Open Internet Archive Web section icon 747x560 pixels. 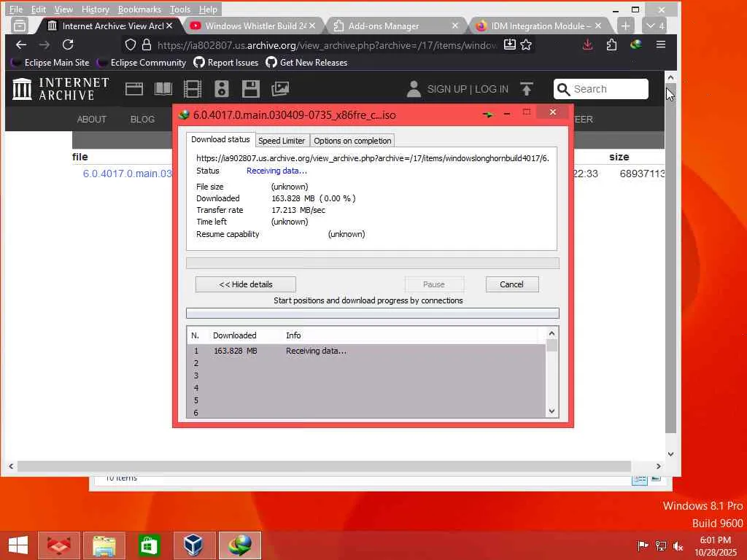(134, 89)
